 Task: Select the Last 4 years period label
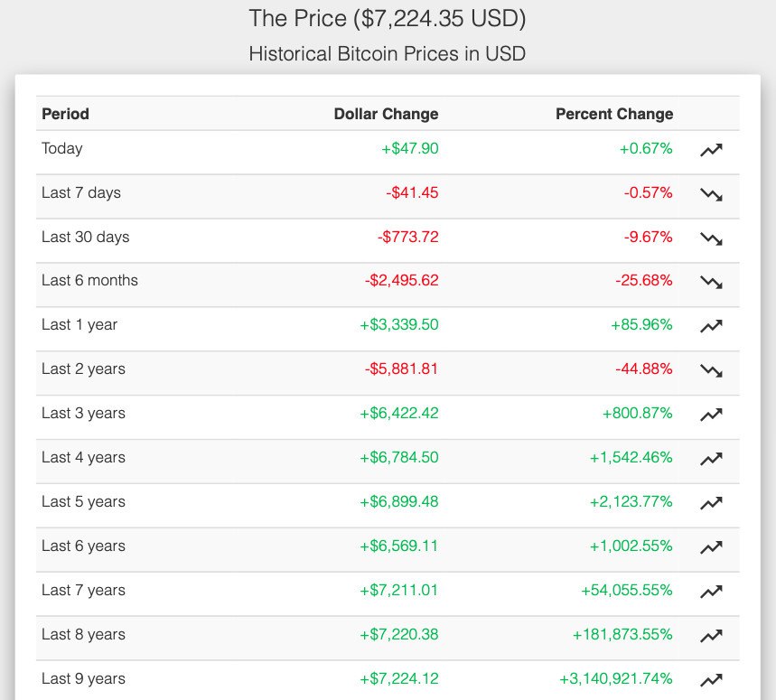pyautogui.click(x=84, y=458)
